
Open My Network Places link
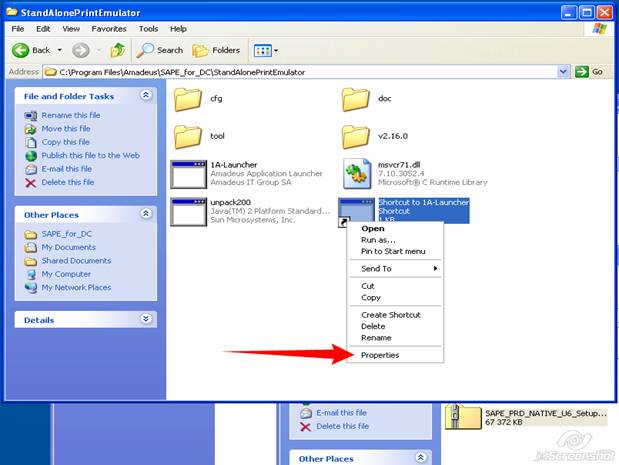76,288
